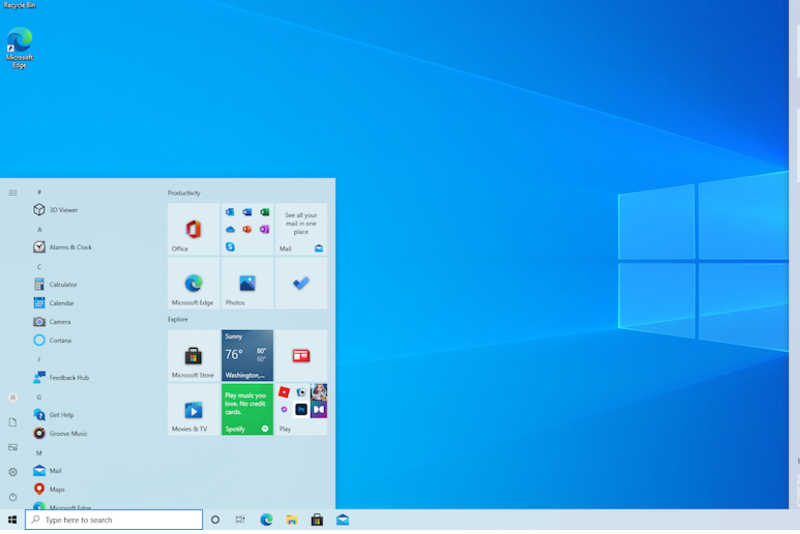
Task: Open Photoshop in the Play folder tile
Action: tap(301, 409)
